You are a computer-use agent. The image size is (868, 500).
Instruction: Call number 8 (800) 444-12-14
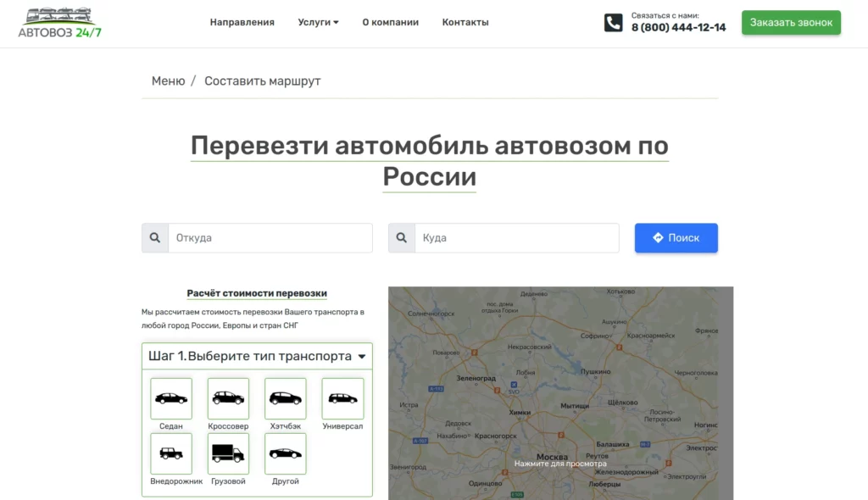(x=678, y=27)
